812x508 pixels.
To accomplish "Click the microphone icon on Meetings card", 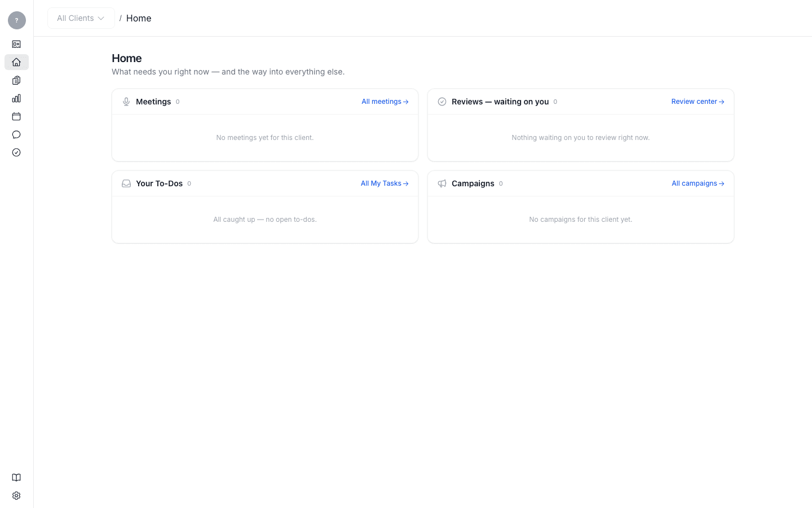I will click(x=126, y=102).
